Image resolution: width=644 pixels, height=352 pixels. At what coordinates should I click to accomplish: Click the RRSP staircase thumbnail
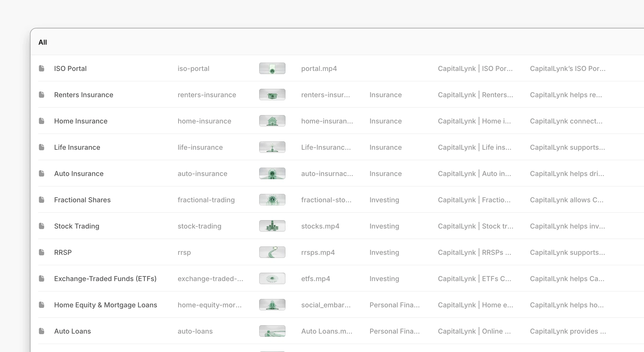[x=272, y=252]
